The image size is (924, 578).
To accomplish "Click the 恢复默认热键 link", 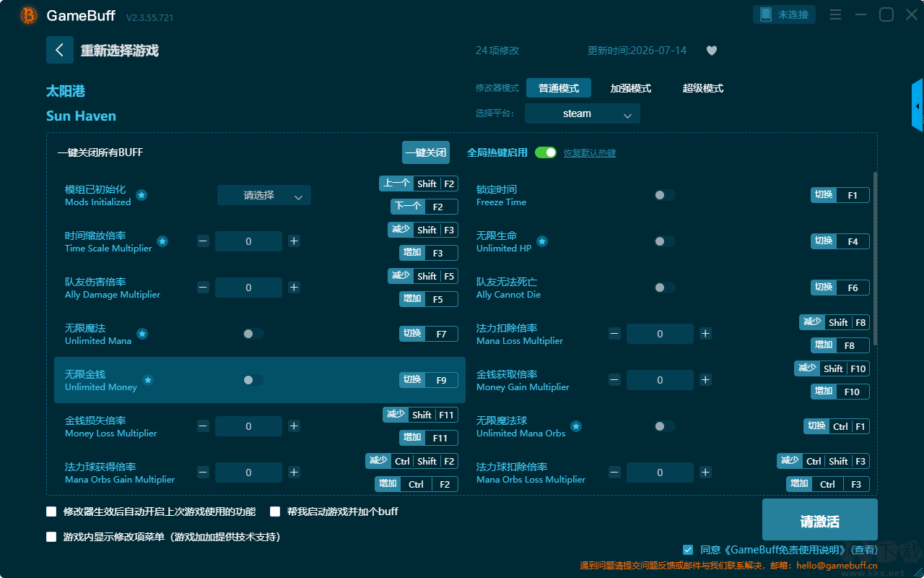I will click(x=590, y=153).
